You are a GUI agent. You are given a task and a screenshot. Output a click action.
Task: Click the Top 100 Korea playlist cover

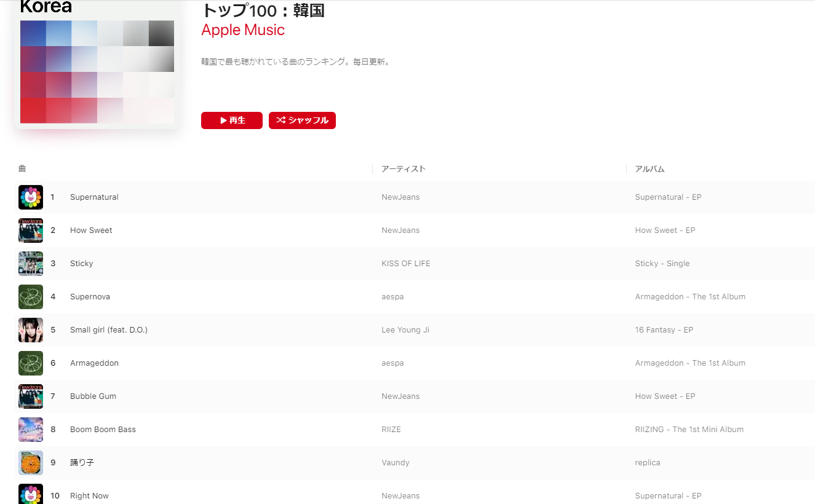tap(97, 65)
